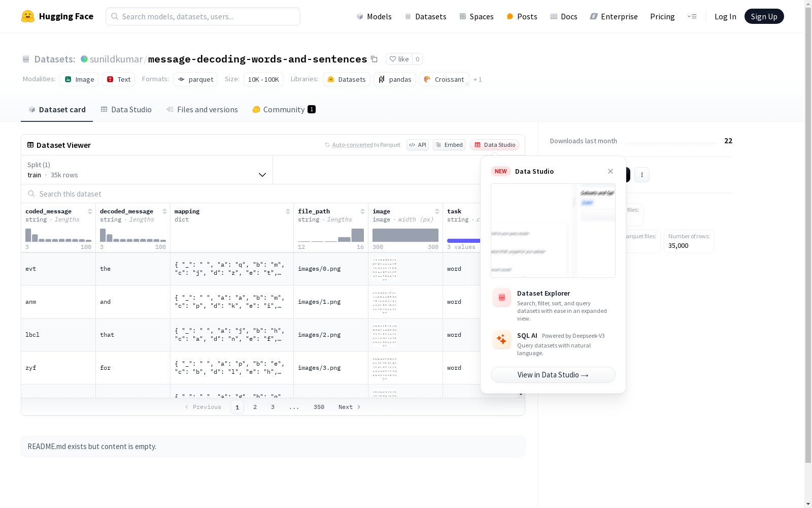Like the dataset using the heart button
Image resolution: width=812 pixels, height=508 pixels.
pos(399,59)
